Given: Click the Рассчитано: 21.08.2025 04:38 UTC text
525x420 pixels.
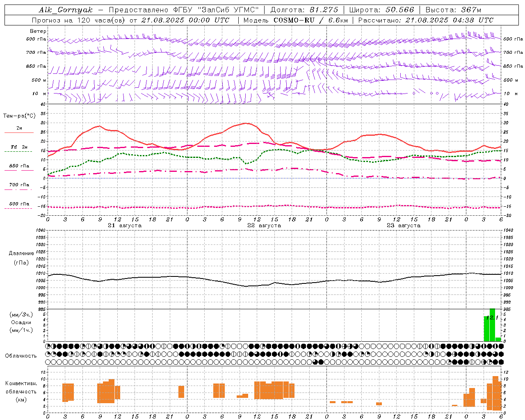Looking at the screenshot, I should pyautogui.click(x=426, y=20).
